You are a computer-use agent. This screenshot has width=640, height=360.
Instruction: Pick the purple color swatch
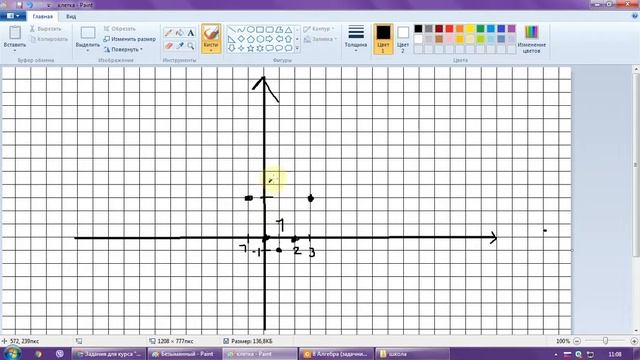tap(511, 29)
